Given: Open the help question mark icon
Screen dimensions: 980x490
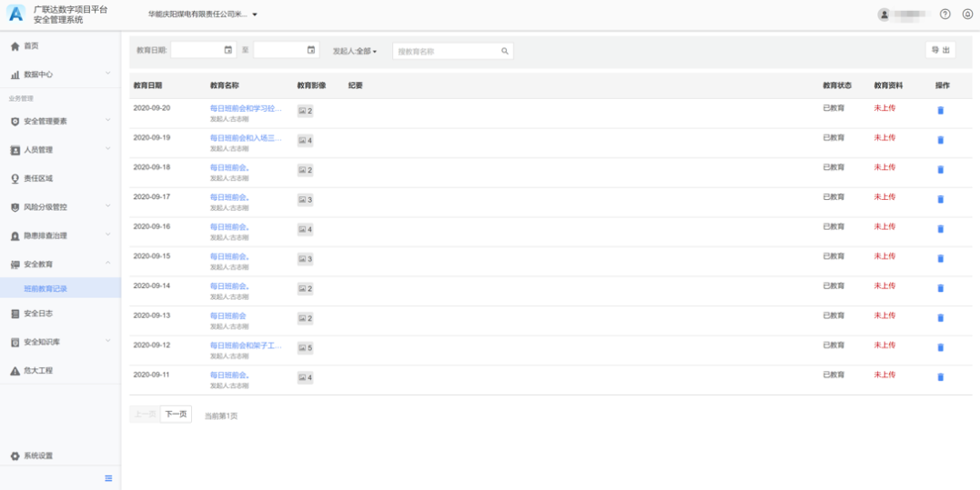Looking at the screenshot, I should (x=945, y=15).
